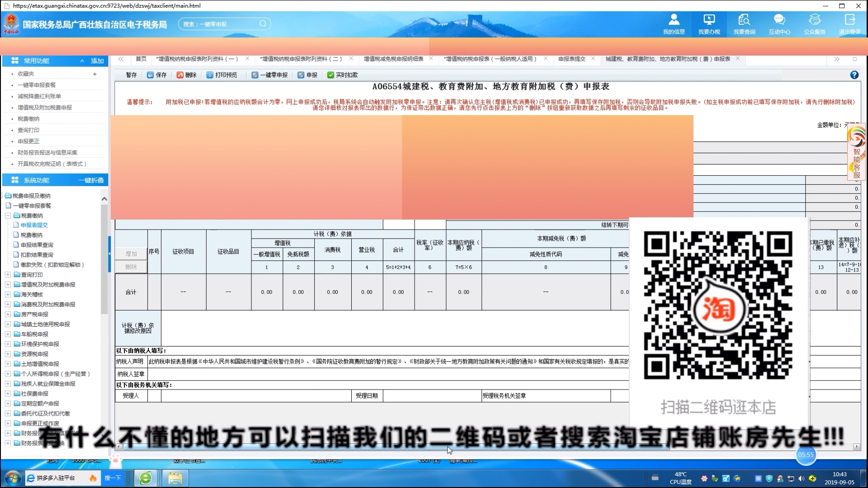Expand the 海关稽核 tree node
Screen dimensions: 868x488
pos(8,295)
